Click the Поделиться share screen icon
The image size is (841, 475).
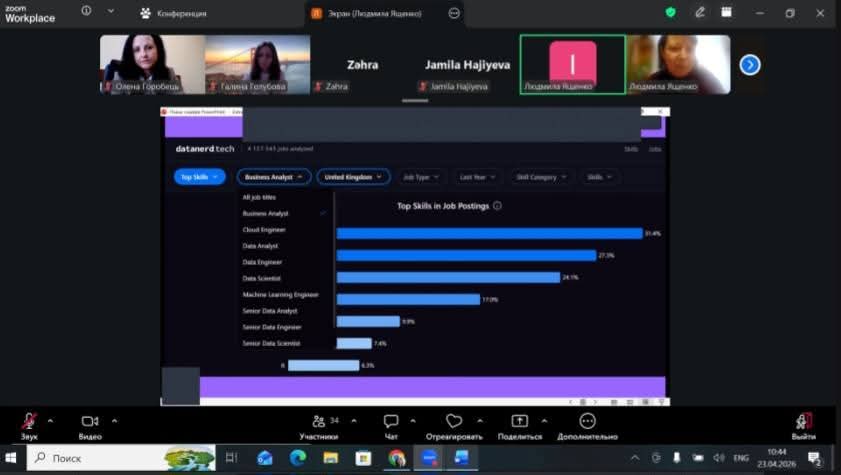[x=519, y=421]
